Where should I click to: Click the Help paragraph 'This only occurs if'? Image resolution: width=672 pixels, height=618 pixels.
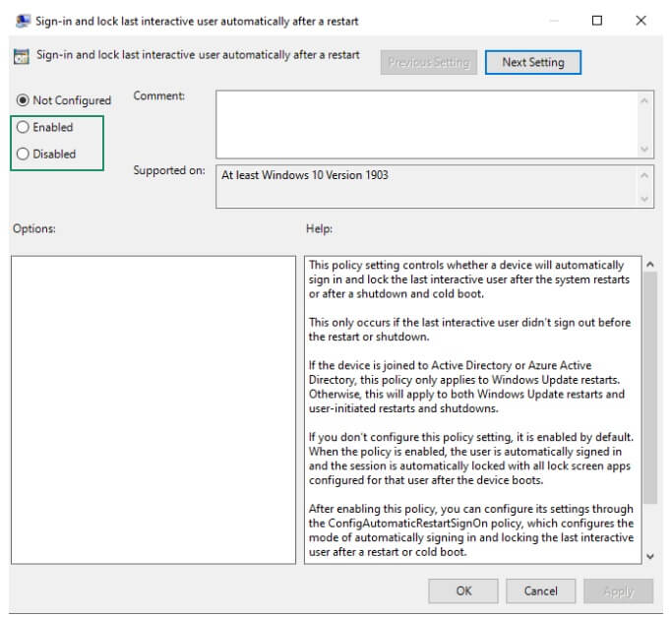point(469,330)
